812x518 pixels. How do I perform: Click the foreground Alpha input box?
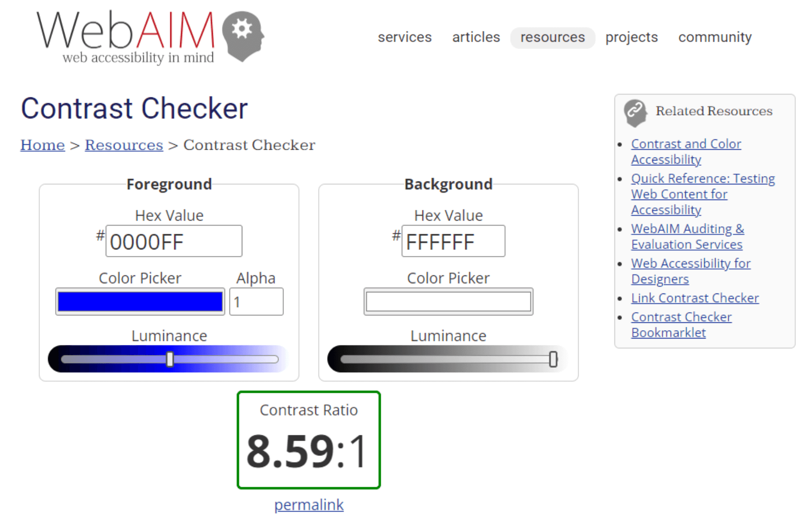[256, 302]
